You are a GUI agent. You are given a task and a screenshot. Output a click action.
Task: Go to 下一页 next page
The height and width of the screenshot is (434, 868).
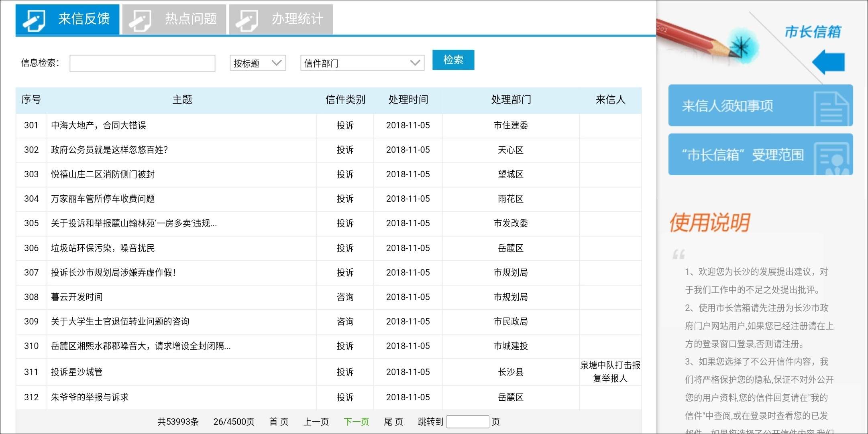tap(356, 422)
